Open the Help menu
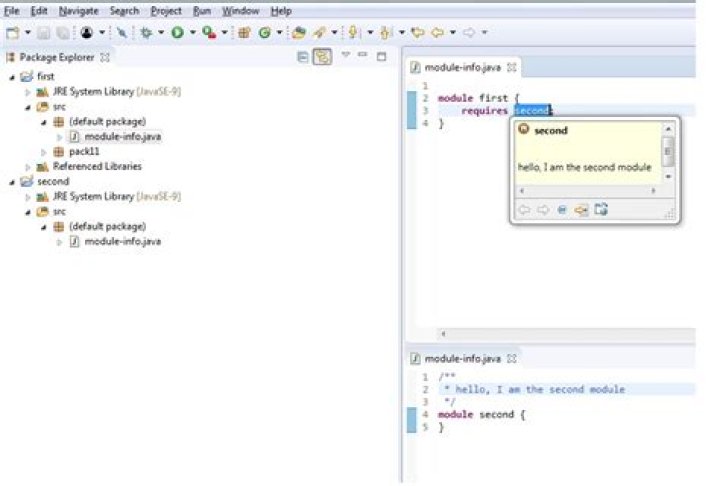This screenshot has height=486, width=720. pos(281,11)
